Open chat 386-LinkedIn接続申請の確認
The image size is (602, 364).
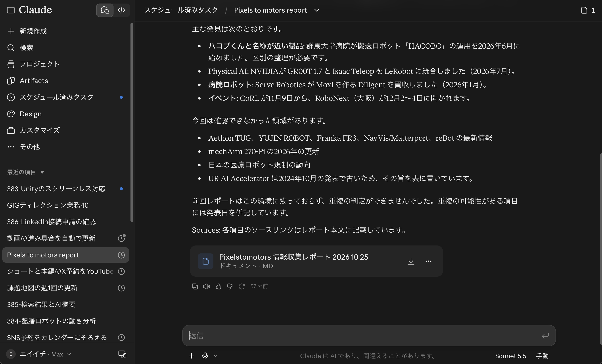point(65,222)
